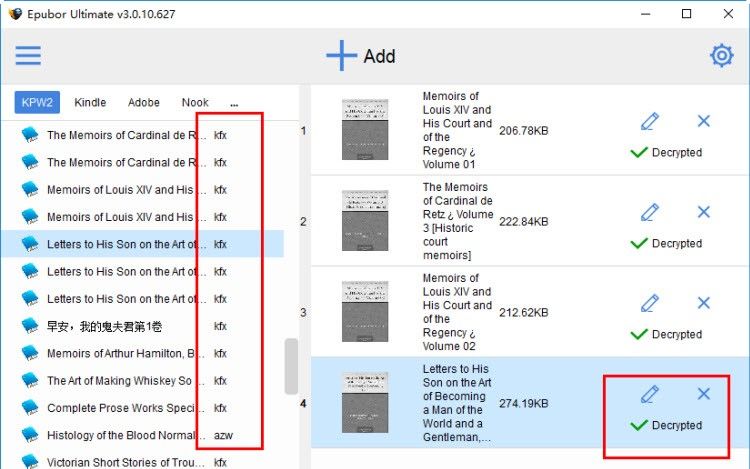Click title Letters to His Son in right panel
Screen dimensions: 750x469
(x=457, y=403)
